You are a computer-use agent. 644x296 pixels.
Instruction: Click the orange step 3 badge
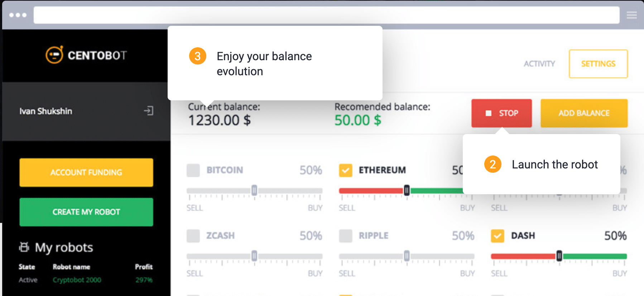click(x=197, y=56)
